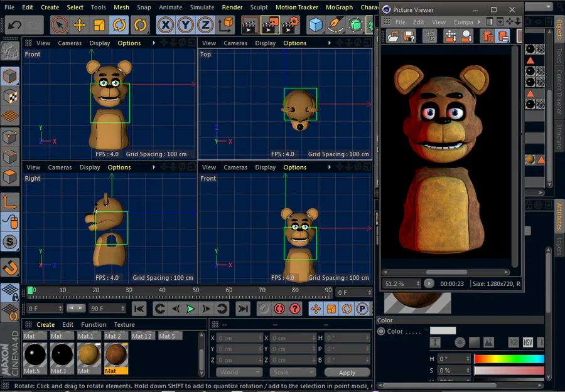This screenshot has height=392, width=565.
Task: Go to the start of the timeline
Action: [139, 309]
